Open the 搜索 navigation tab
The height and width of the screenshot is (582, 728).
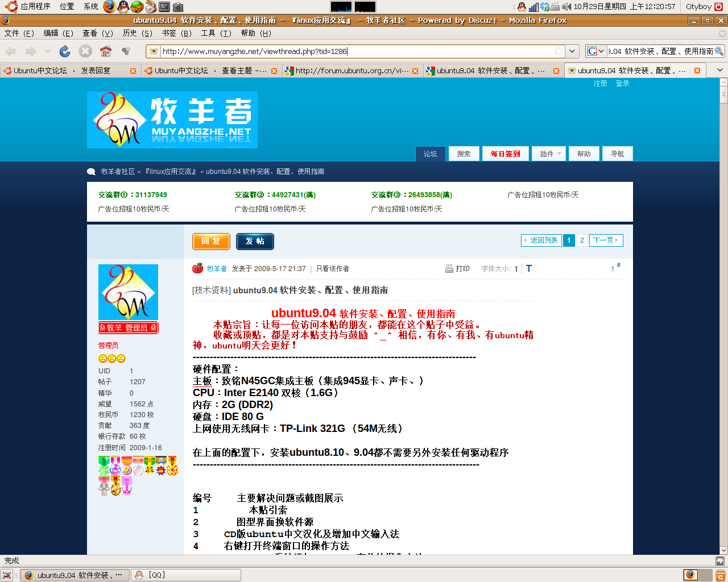tap(464, 153)
